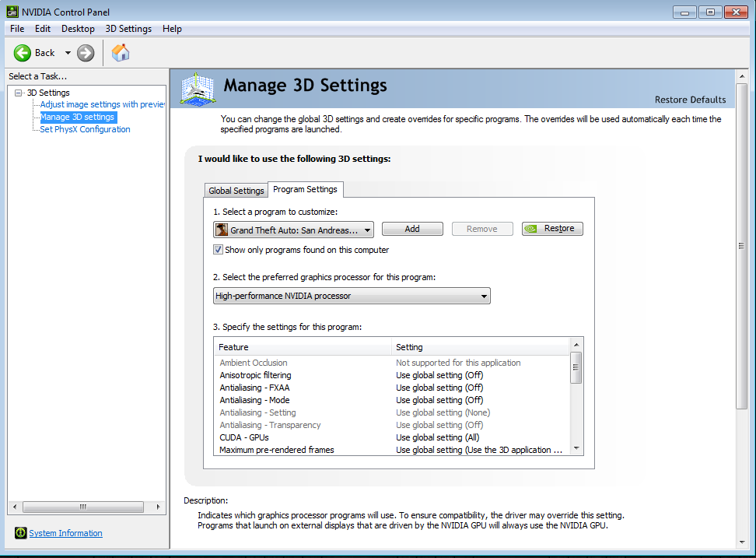The height and width of the screenshot is (558, 756).
Task: Click Anisotropic filtering setting value
Action: pyautogui.click(x=439, y=375)
